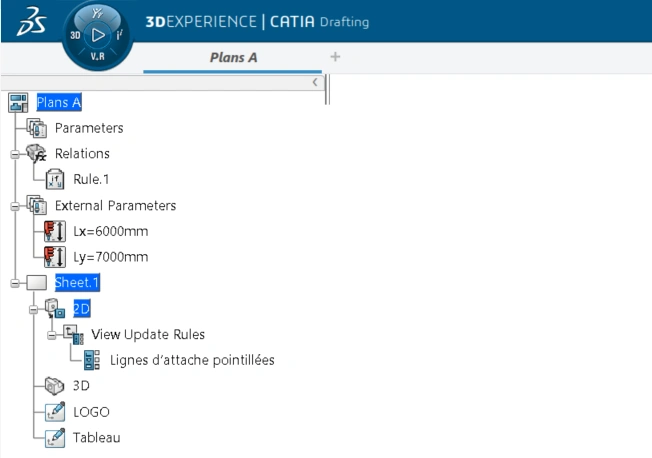Click the Tableau sketch icon

coord(56,438)
